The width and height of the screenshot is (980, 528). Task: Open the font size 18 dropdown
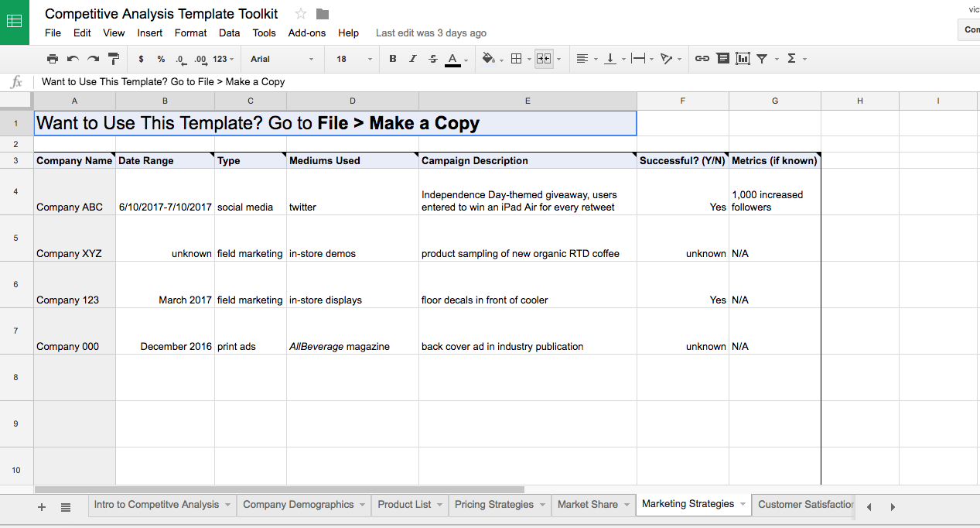tap(353, 59)
